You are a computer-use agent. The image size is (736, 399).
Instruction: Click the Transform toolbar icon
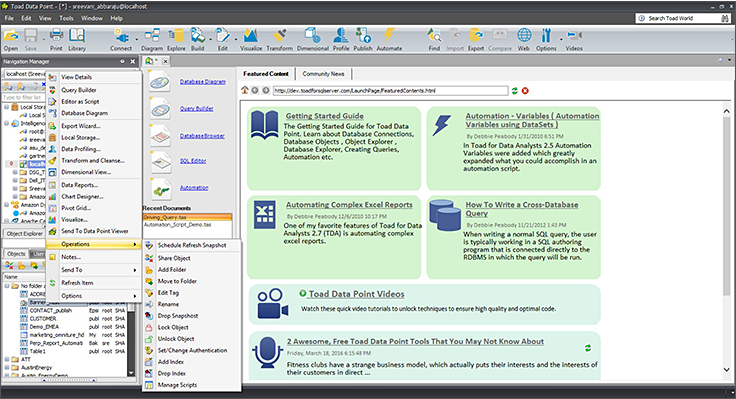[x=279, y=39]
